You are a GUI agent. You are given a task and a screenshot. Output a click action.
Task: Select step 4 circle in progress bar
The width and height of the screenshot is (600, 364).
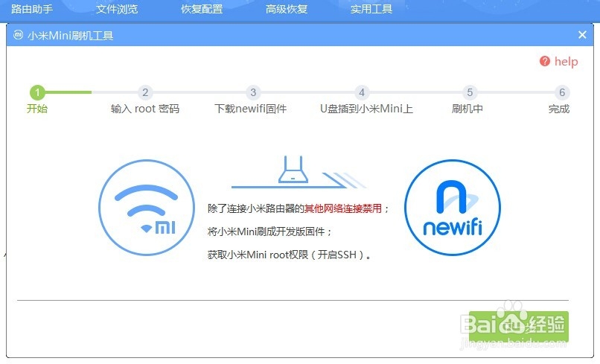click(x=362, y=92)
